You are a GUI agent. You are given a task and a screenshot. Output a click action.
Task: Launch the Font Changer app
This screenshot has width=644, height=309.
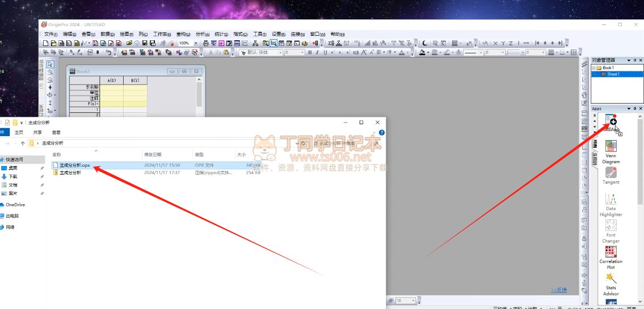(x=611, y=231)
